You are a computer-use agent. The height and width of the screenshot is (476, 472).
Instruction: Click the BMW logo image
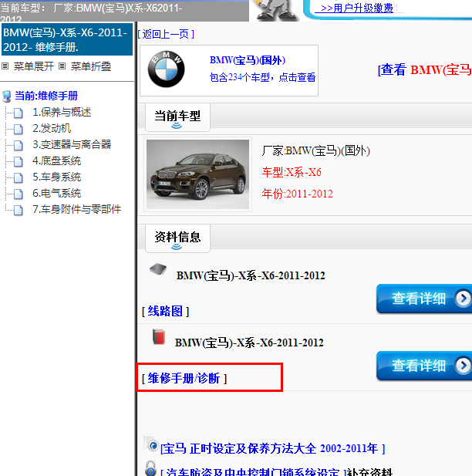pos(166,69)
